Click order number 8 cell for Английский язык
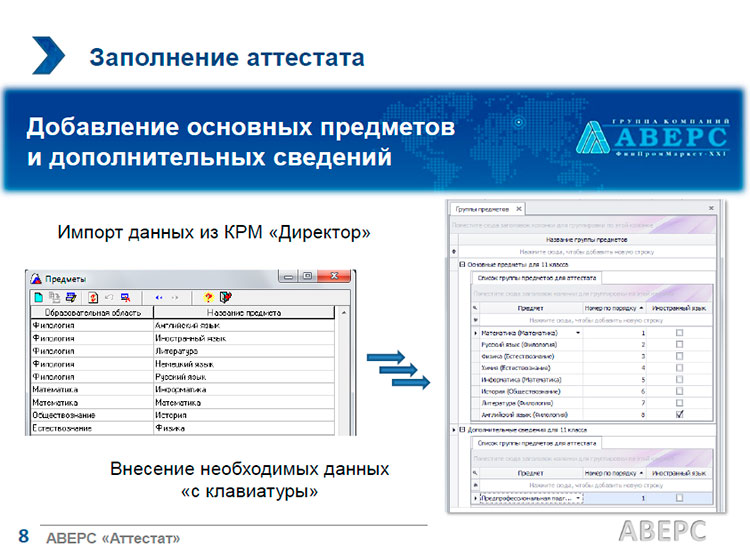750x555 pixels. point(615,415)
